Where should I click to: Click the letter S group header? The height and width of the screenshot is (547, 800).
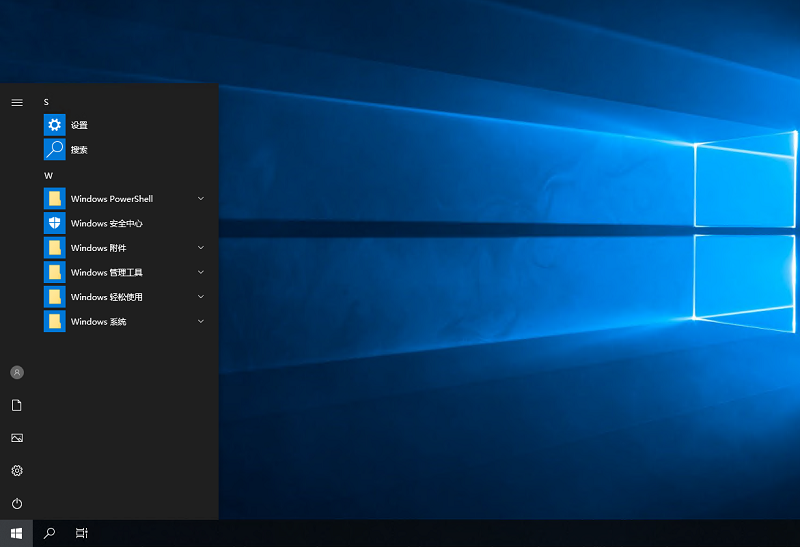pos(46,102)
